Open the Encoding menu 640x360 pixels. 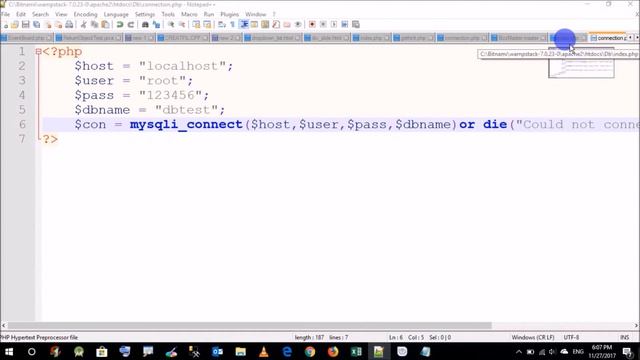(x=85, y=14)
